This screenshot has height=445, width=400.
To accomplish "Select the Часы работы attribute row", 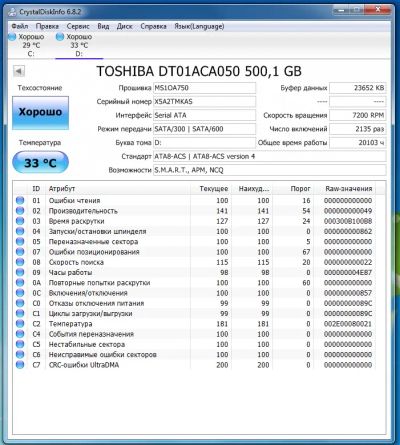I will pos(195,272).
